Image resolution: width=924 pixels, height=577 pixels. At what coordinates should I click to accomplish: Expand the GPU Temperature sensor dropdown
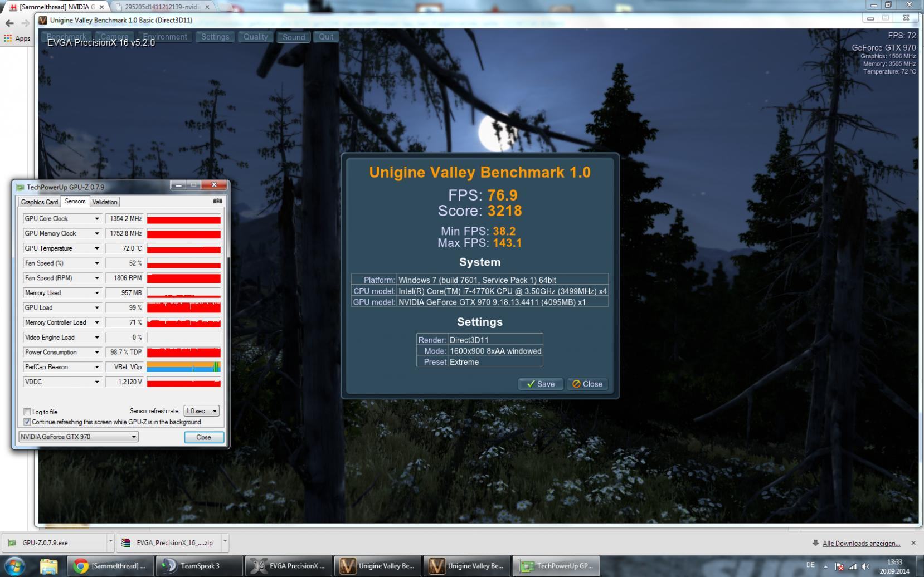pos(97,248)
